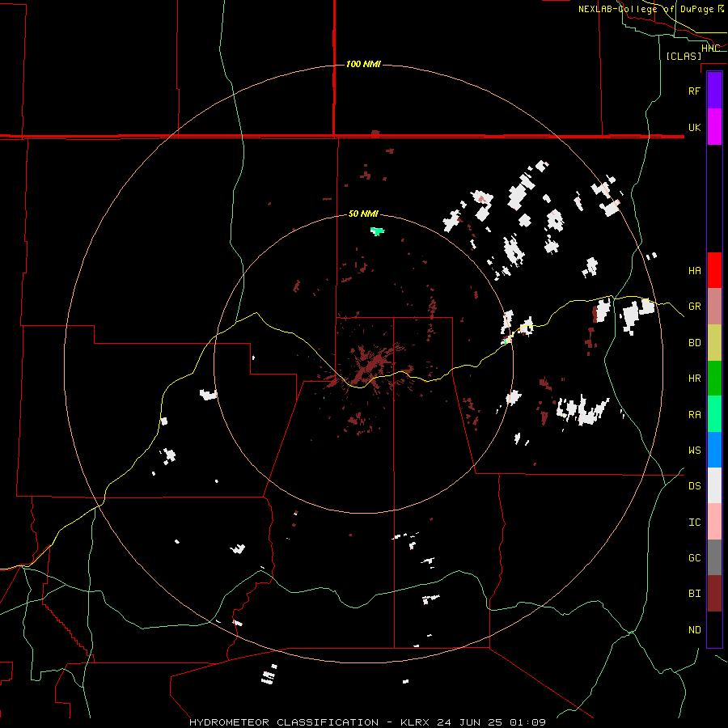The width and height of the screenshot is (728, 728).
Task: Select the GR pinkish legend swatch
Action: [714, 307]
